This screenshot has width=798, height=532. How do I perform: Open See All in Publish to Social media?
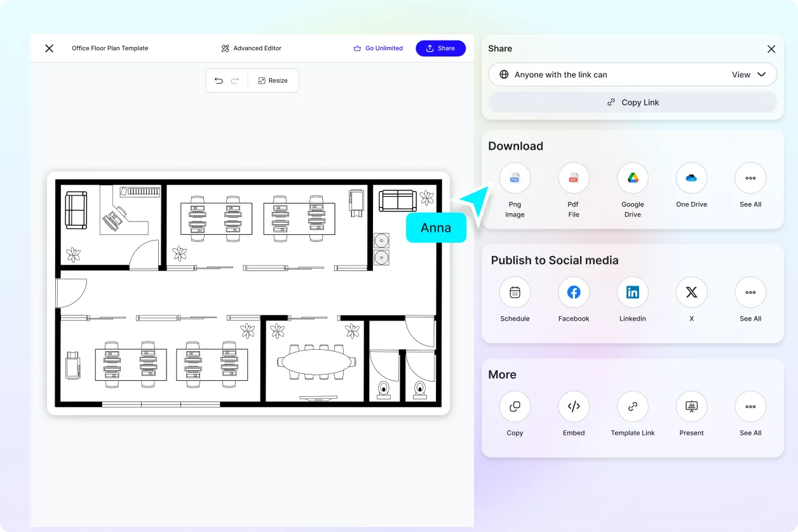click(750, 293)
